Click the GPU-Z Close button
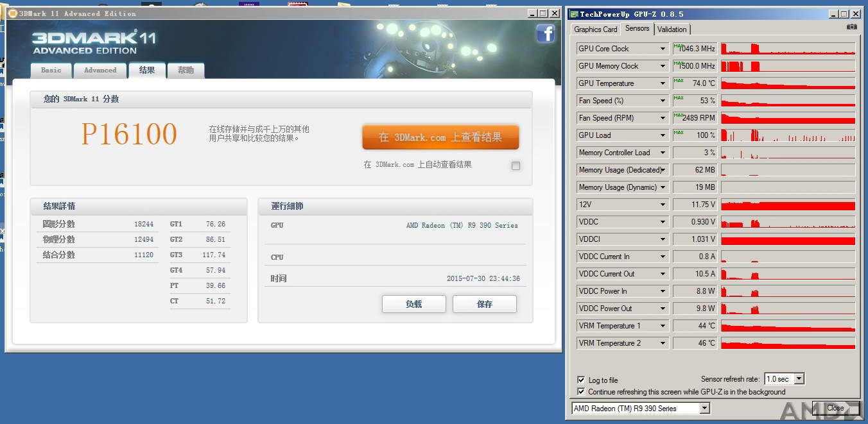Screen dimensions: 868x424 [x=835, y=408]
